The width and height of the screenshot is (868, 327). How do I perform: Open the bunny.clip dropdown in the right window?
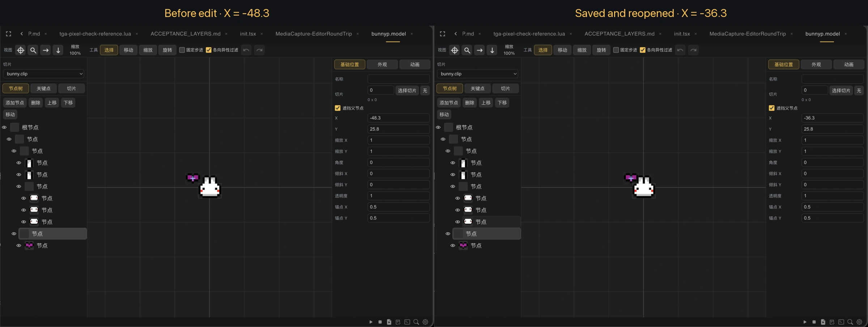[477, 74]
